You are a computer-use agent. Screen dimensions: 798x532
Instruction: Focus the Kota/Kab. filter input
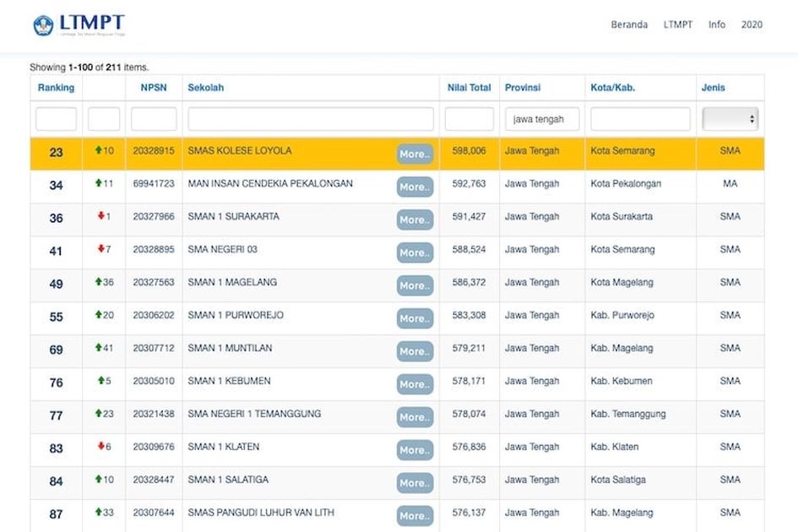tap(640, 119)
